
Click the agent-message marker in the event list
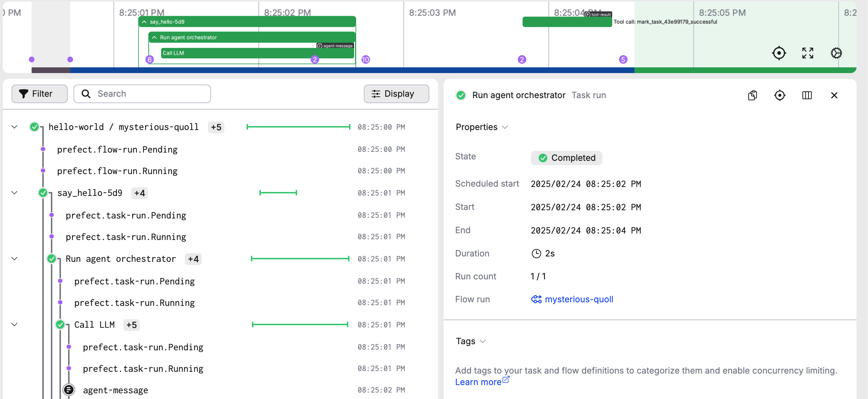click(69, 390)
